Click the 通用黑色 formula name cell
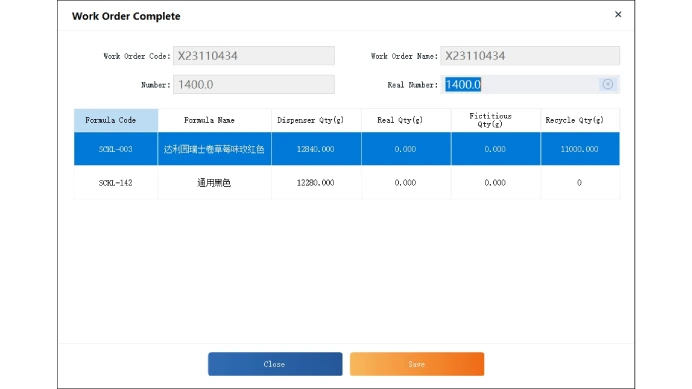Viewport: 692px width, 389px height. (x=214, y=182)
